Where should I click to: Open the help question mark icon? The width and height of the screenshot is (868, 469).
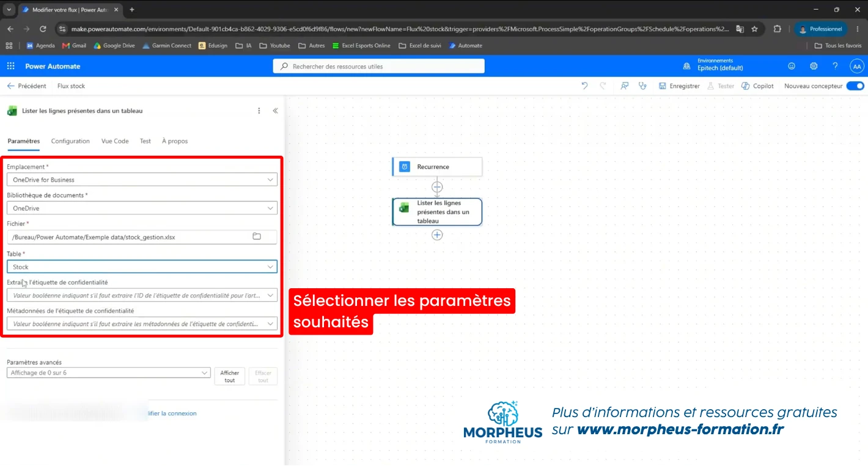tap(835, 66)
